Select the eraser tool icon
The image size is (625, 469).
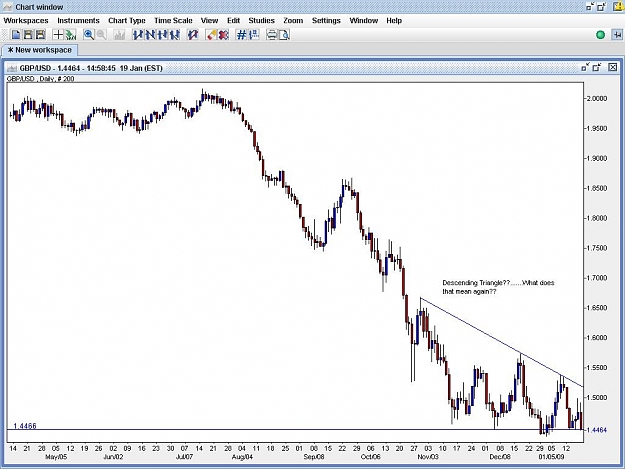point(211,35)
